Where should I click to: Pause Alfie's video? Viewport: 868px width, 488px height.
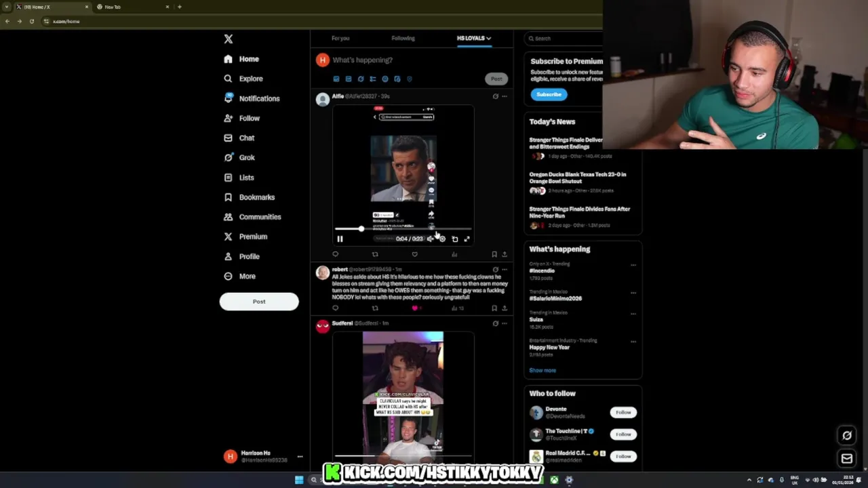(340, 239)
